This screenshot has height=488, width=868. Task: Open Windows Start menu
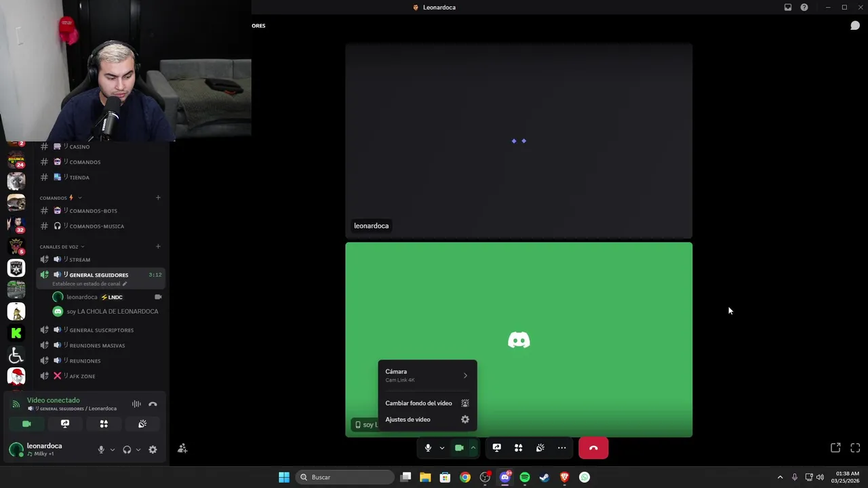point(284,477)
